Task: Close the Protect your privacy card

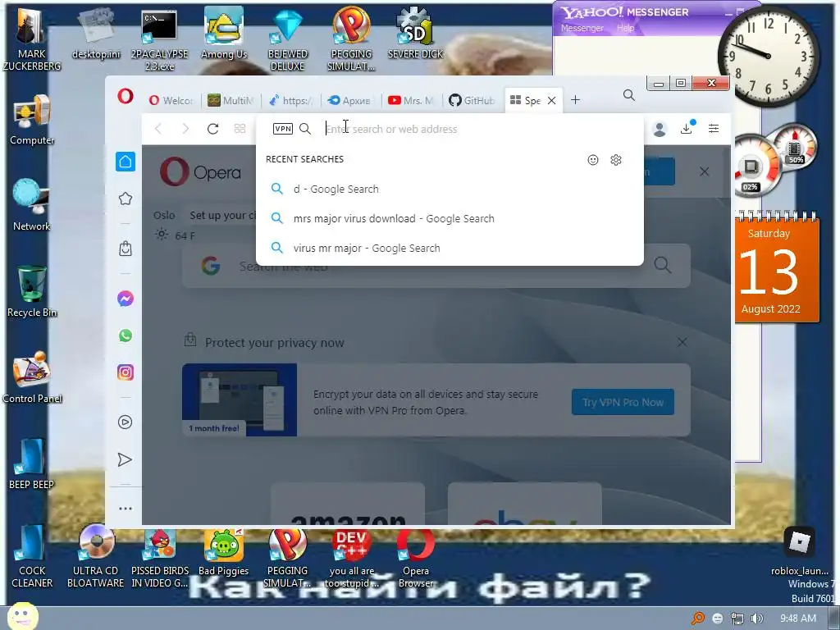Action: point(682,342)
